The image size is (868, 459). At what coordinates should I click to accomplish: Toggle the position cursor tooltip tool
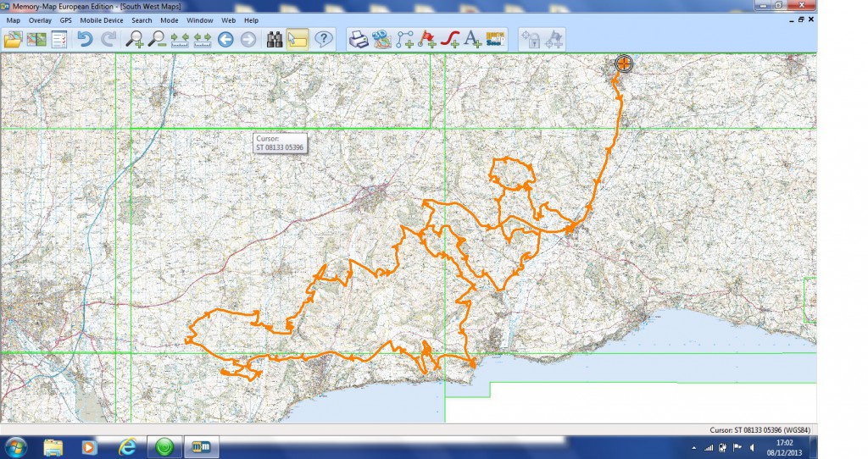click(297, 39)
